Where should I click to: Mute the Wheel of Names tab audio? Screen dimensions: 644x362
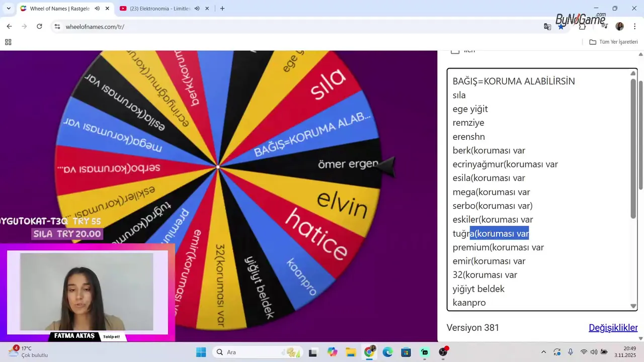tap(97, 9)
